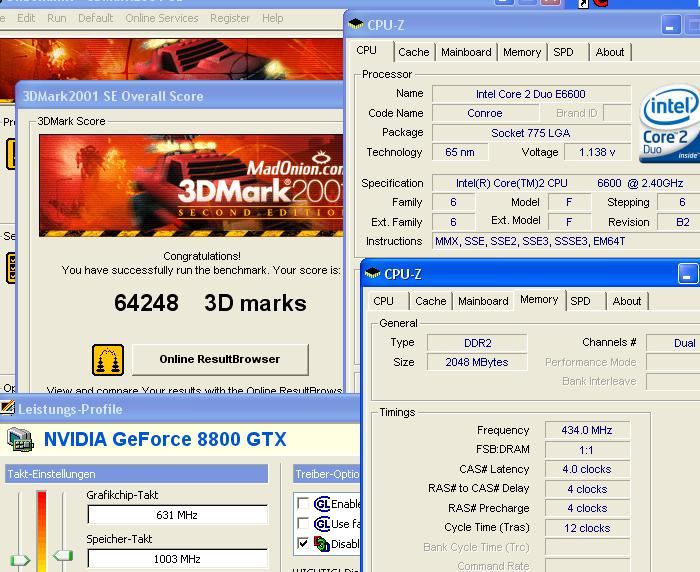
Task: Click the RAS# Precharge value 4 clocks
Action: point(587,509)
